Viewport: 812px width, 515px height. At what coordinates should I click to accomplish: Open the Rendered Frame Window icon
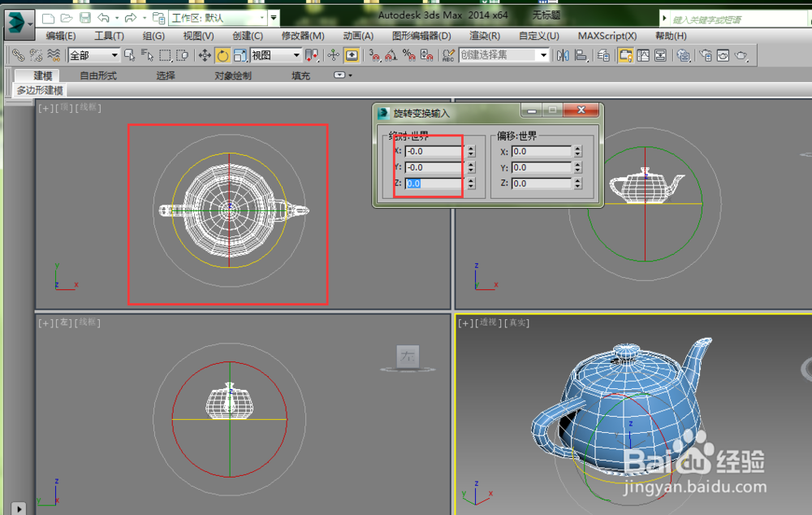click(723, 55)
